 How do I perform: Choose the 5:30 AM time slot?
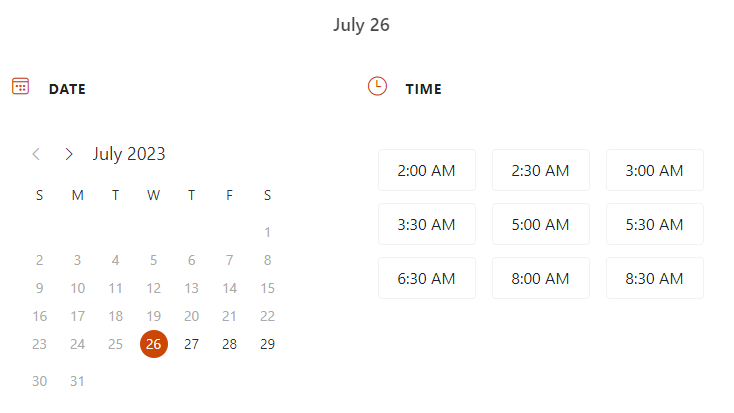point(655,224)
